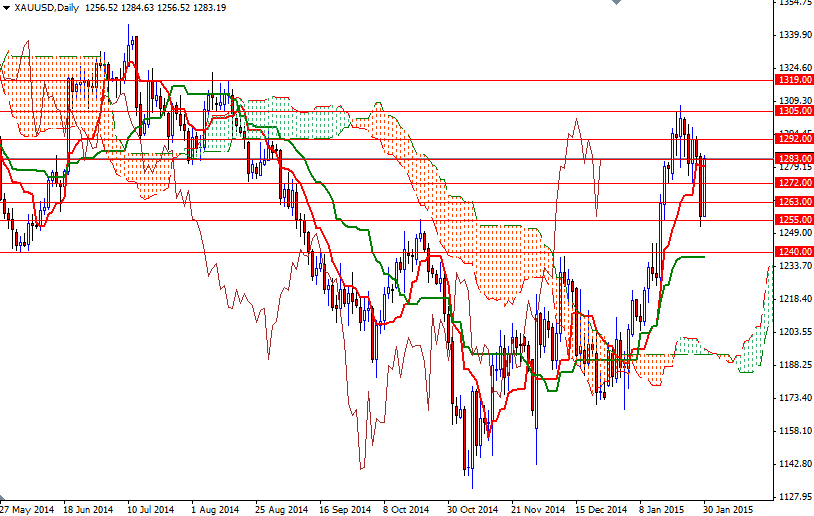The image size is (814, 516).
Task: Click the red 1272.00 price level label
Action: (x=794, y=183)
